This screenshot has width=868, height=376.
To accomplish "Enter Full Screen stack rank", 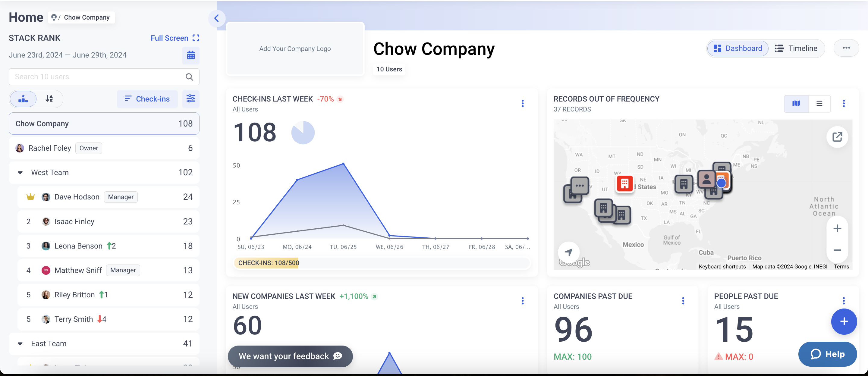I will pos(175,38).
